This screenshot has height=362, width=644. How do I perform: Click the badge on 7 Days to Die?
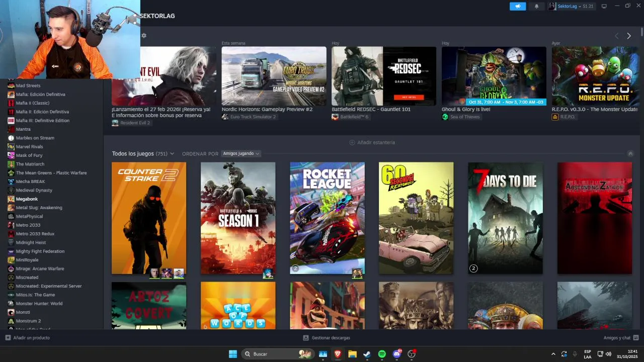(473, 268)
